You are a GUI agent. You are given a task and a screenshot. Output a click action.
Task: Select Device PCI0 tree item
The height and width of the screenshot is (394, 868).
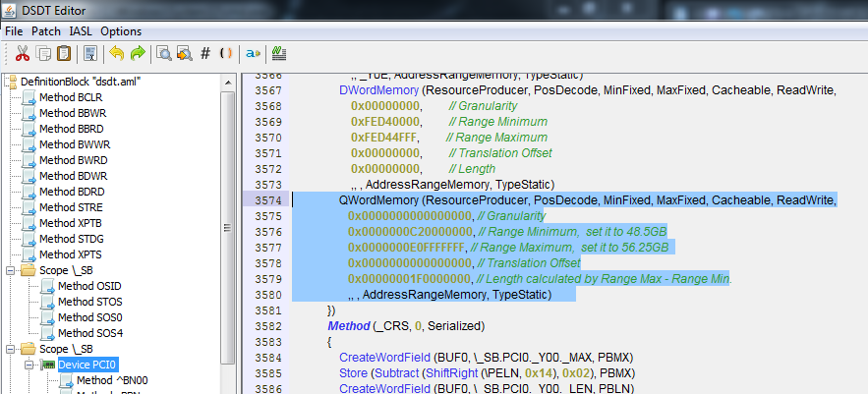87,365
